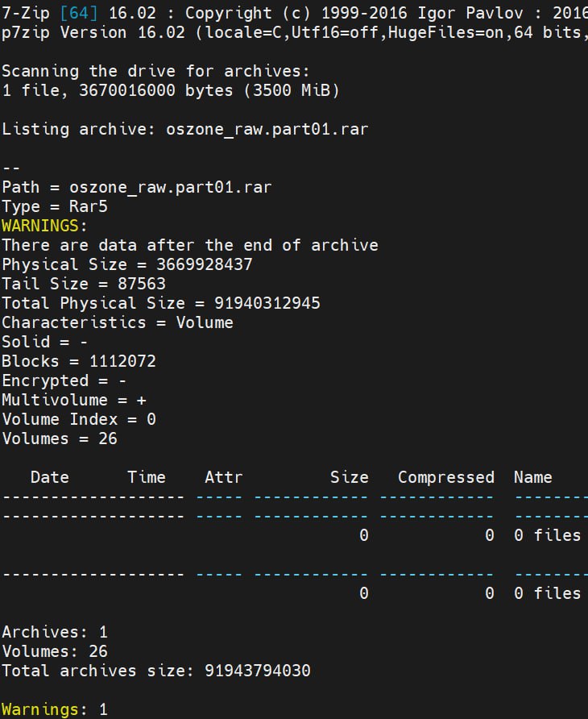Click "Total archives size: 91943794030" line
Viewport: 588px width, 719px height.
tap(156, 671)
